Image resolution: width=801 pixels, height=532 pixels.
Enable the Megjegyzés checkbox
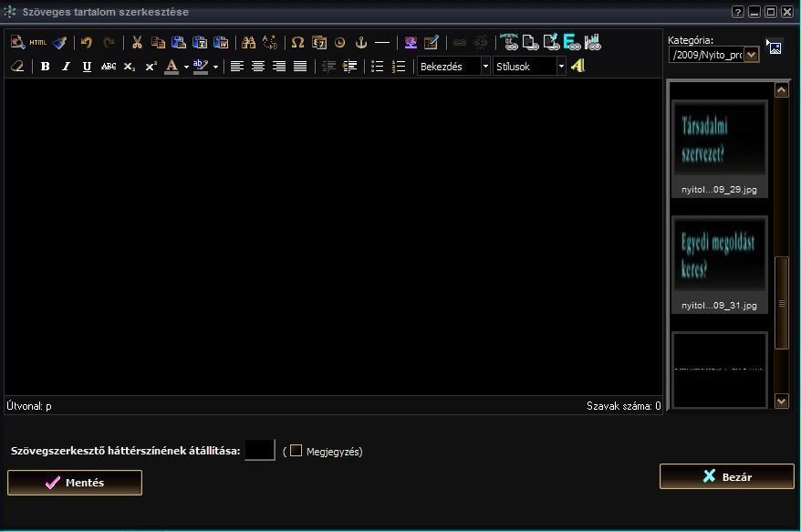pos(296,450)
